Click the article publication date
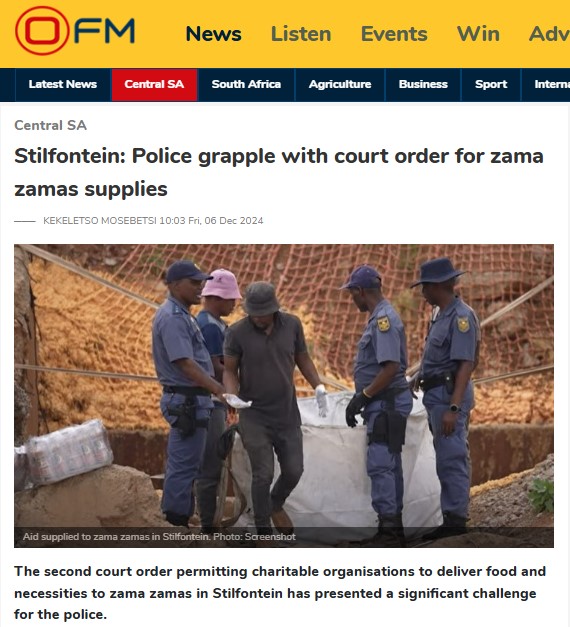The image size is (570, 627). pyautogui.click(x=211, y=221)
